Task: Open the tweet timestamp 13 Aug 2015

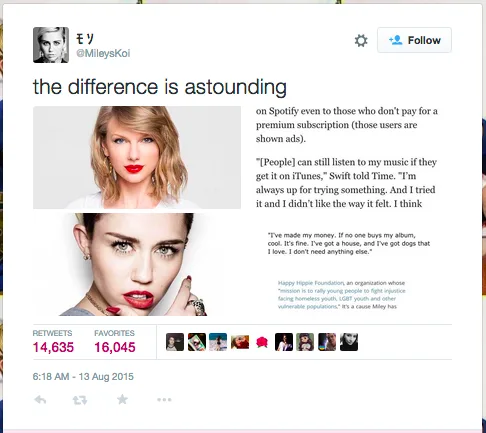Action: (x=83, y=377)
